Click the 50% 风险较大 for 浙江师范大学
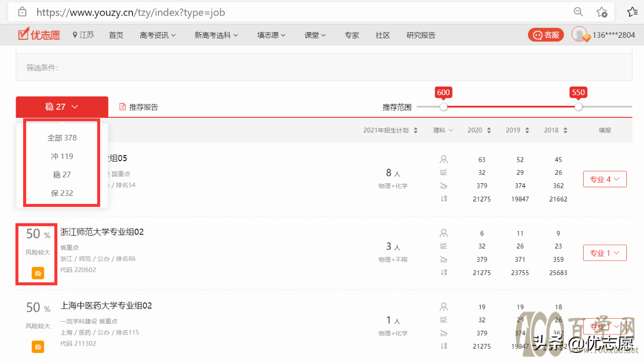644x362 pixels. pos(38,241)
